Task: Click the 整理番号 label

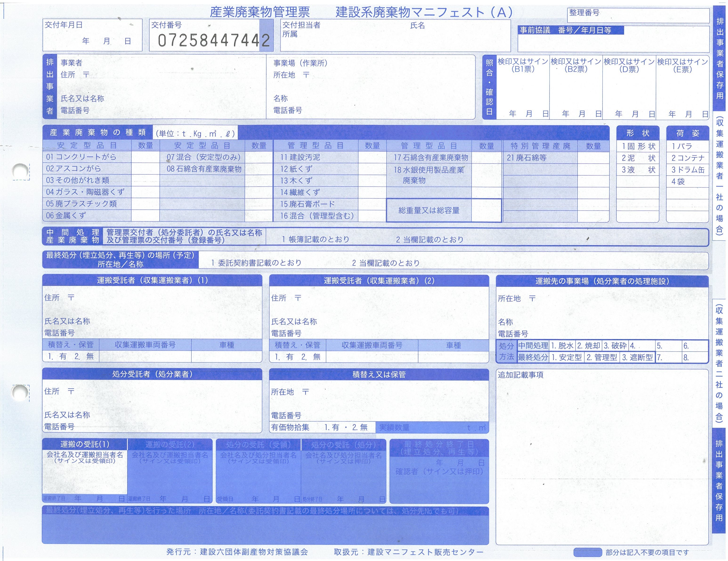Action: pyautogui.click(x=584, y=13)
